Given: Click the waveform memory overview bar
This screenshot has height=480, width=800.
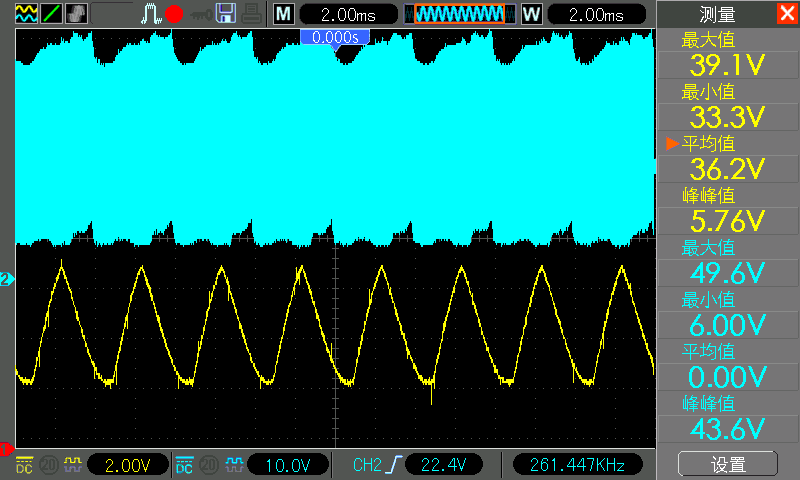Looking at the screenshot, I should 459,14.
